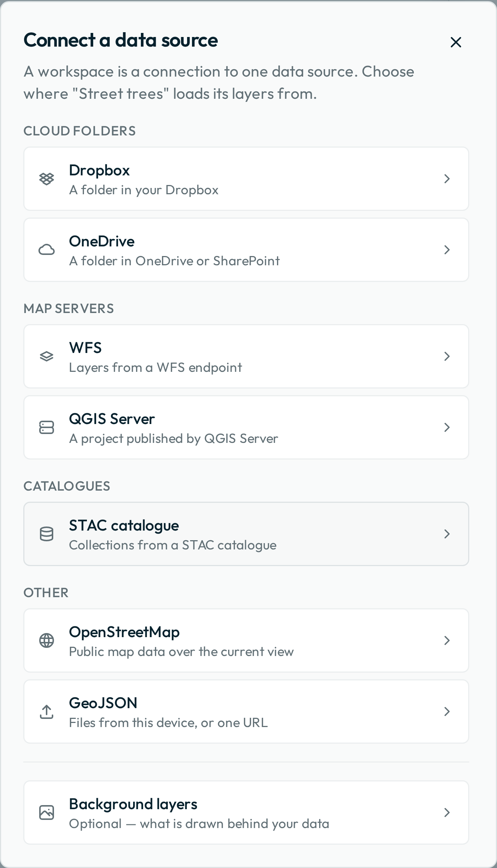Click 'Collections from a STAC catalogue' text
497x868 pixels.
(173, 545)
